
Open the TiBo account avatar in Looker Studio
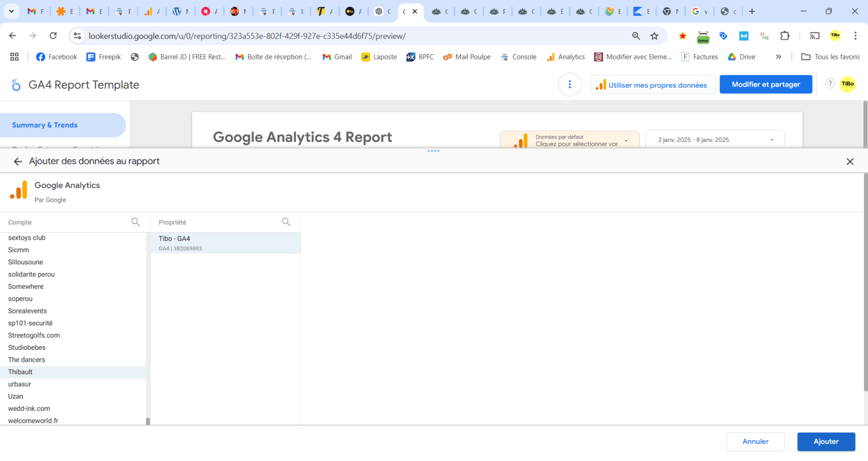pos(848,84)
